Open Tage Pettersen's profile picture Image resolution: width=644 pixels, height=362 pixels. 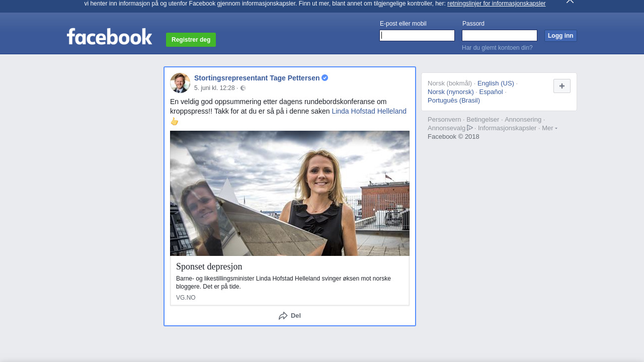[180, 83]
